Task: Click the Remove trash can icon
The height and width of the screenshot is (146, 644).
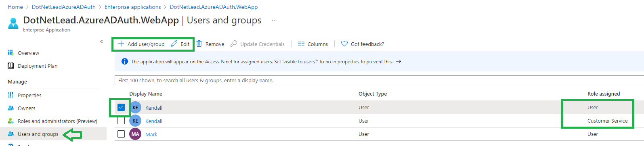Action: point(199,44)
